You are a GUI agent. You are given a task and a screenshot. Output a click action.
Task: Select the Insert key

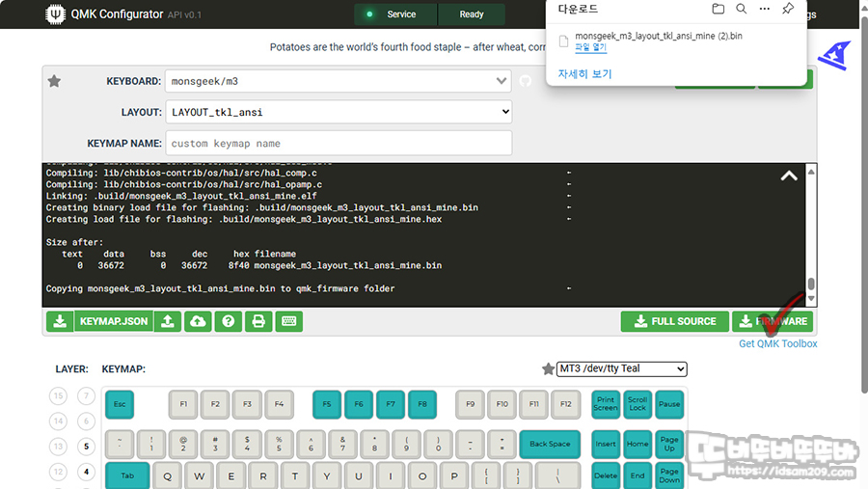[606, 444]
